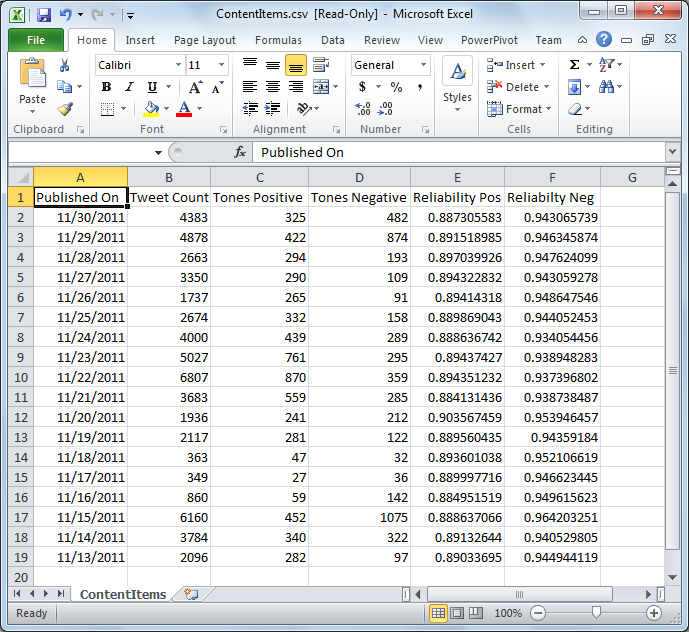This screenshot has width=689, height=632.
Task: Toggle Italic formatting
Action: click(x=129, y=87)
